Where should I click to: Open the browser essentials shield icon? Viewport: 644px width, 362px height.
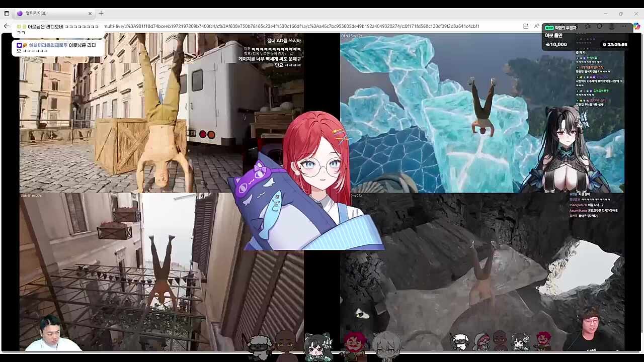click(599, 26)
